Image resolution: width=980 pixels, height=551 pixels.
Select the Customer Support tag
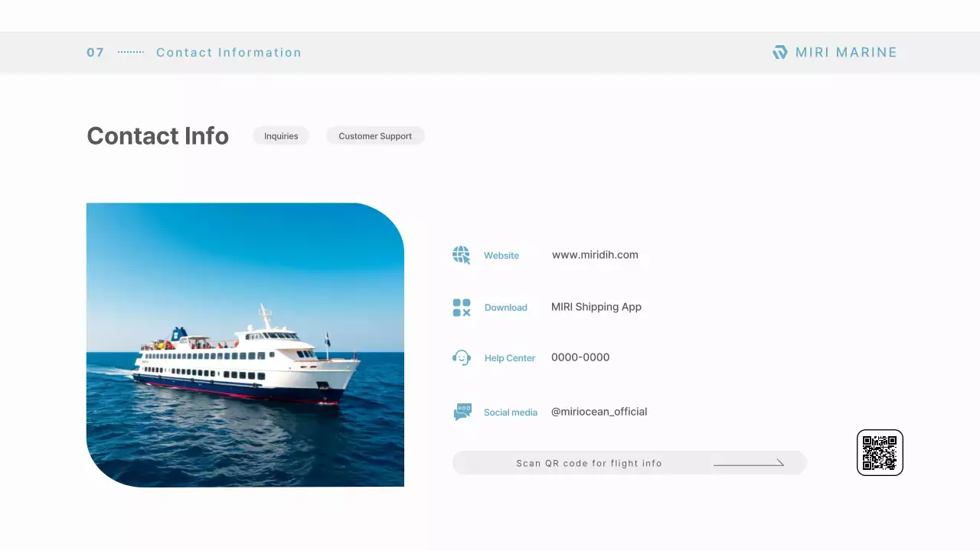click(375, 135)
